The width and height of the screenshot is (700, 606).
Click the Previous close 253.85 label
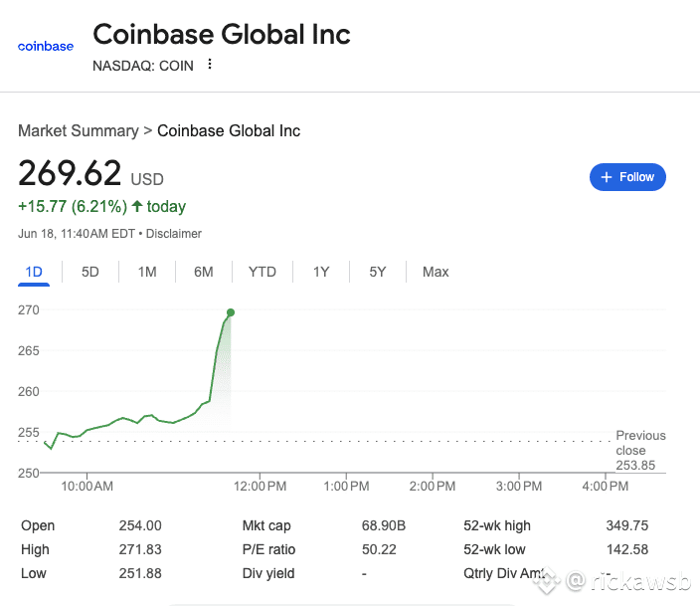(640, 450)
